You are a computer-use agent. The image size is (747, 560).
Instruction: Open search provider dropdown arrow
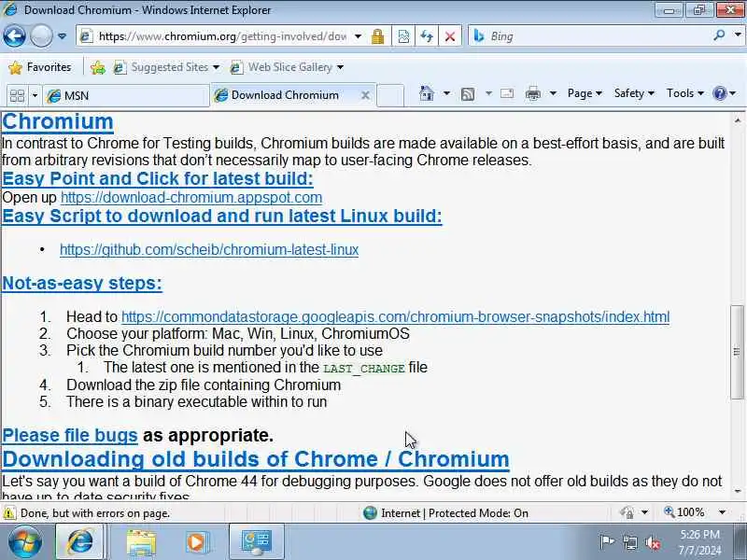738,35
